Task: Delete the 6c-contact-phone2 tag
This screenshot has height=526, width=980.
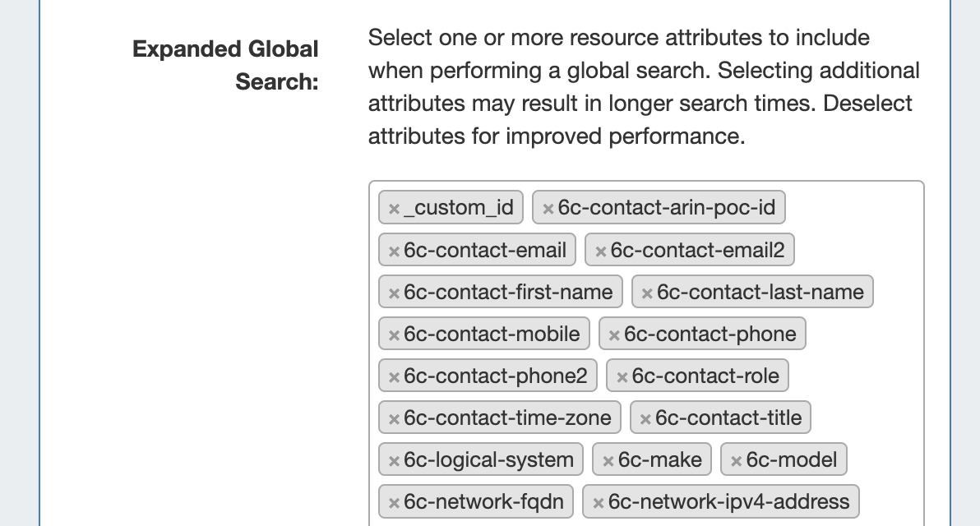Action: point(394,377)
